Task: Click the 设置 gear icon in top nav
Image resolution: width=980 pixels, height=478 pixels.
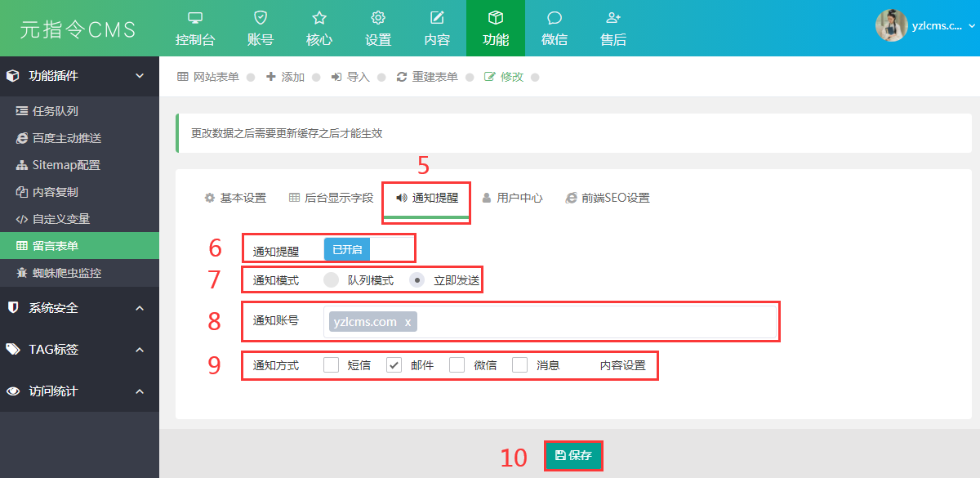Action: pos(378,18)
